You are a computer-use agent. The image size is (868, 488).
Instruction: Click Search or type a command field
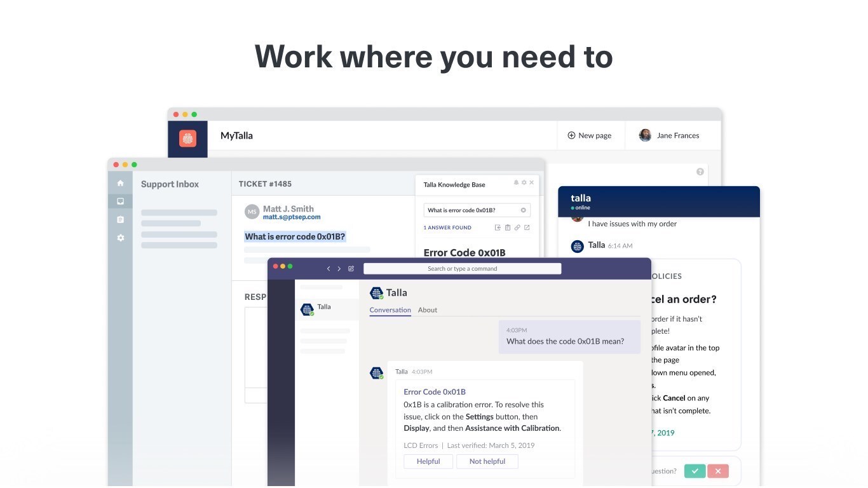462,269
